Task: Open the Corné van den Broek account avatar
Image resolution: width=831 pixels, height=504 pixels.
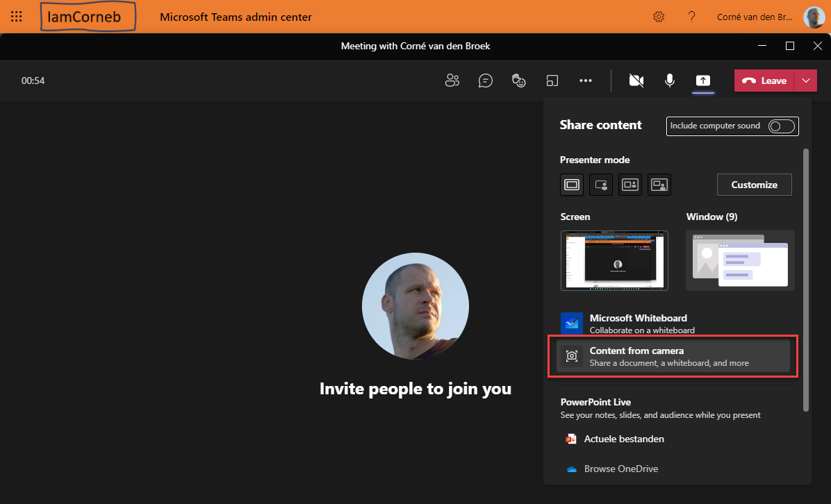Action: point(814,17)
